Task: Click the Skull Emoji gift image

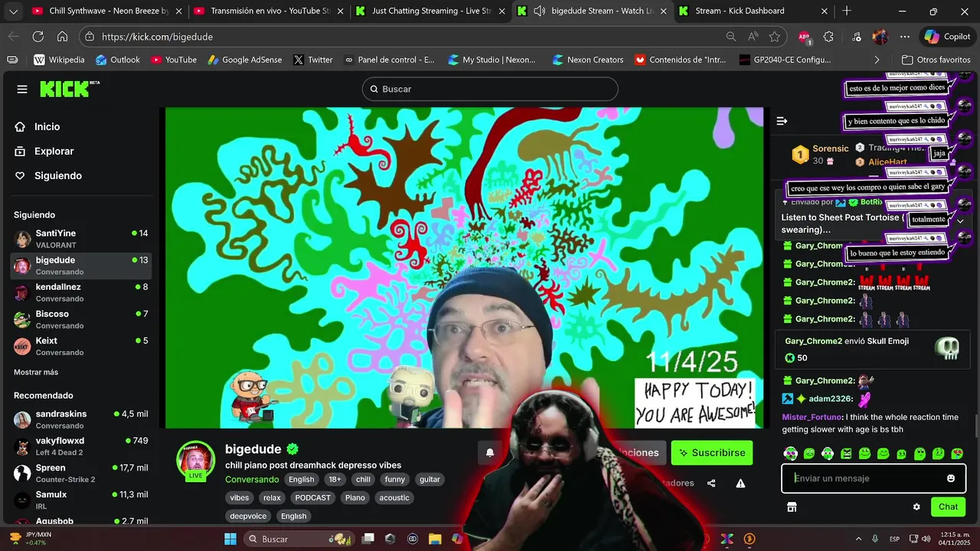Action: (947, 348)
